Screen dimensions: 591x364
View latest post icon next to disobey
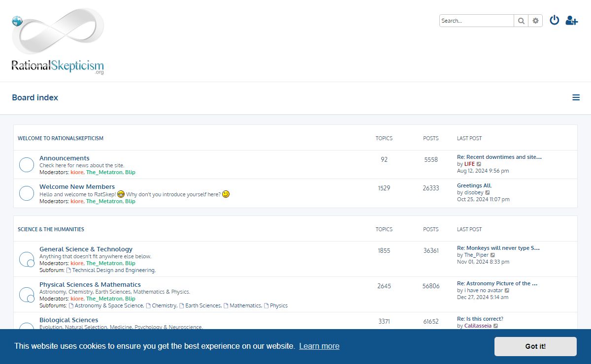pos(488,193)
